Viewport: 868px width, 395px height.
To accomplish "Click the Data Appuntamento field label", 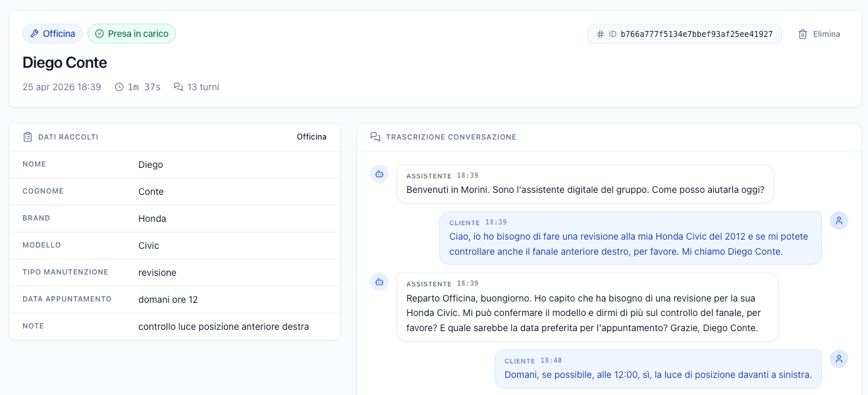I will pos(67,299).
